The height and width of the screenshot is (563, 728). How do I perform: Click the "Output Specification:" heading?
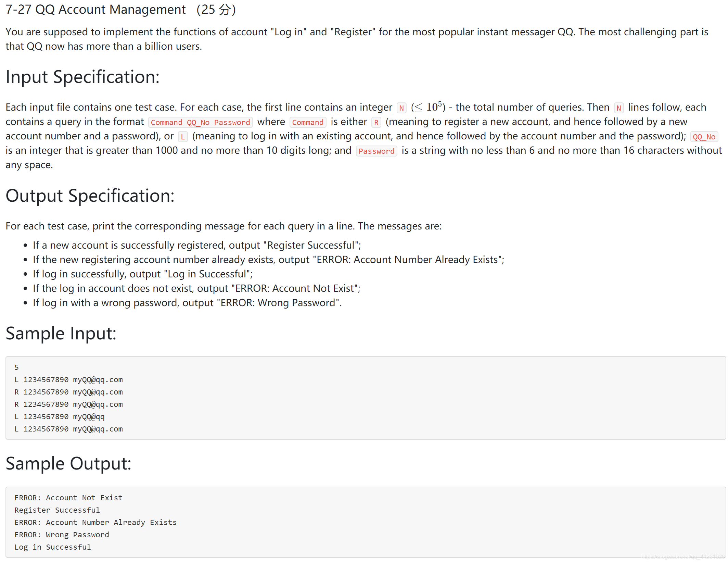[90, 196]
